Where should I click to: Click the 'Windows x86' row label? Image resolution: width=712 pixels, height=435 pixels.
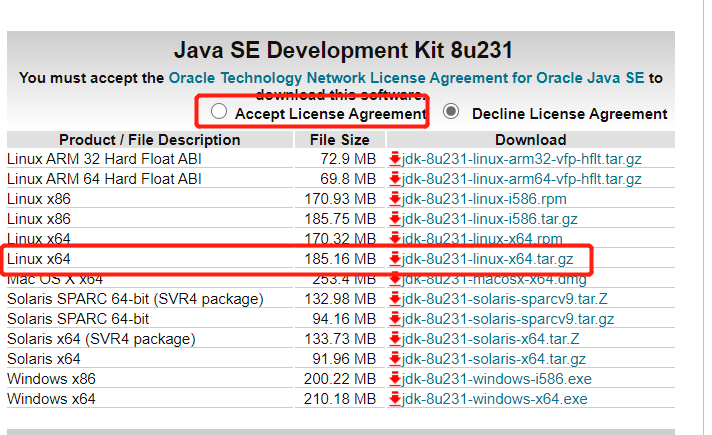tap(51, 379)
